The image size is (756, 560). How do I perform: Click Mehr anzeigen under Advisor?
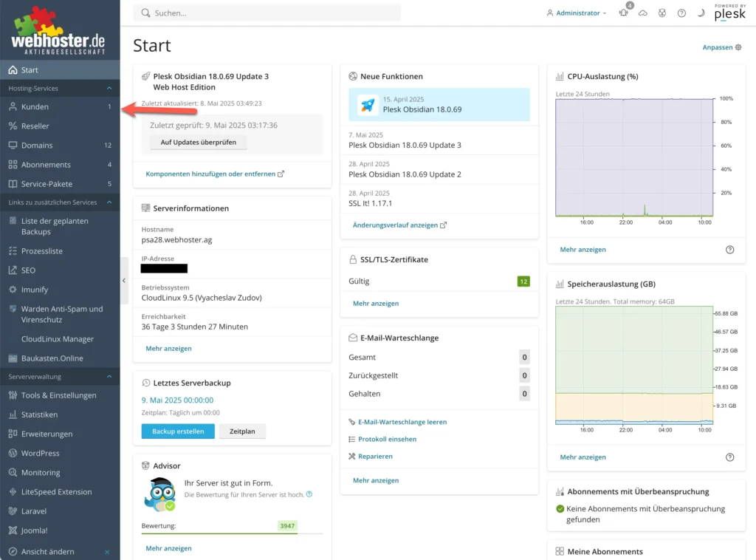pos(169,548)
